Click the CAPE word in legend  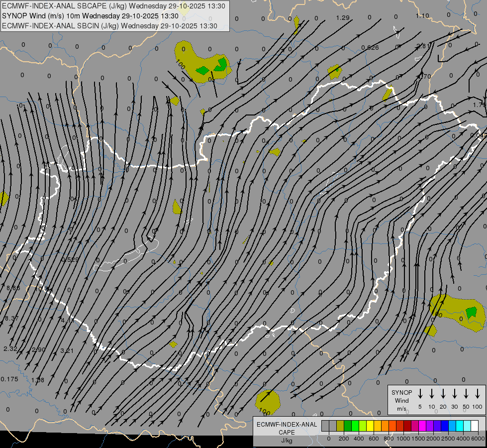pos(287,433)
